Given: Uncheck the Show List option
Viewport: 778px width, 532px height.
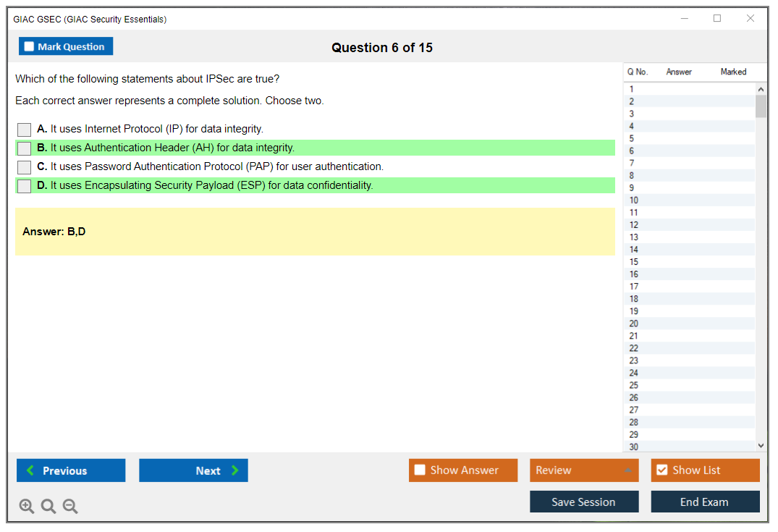Looking at the screenshot, I should (661, 470).
